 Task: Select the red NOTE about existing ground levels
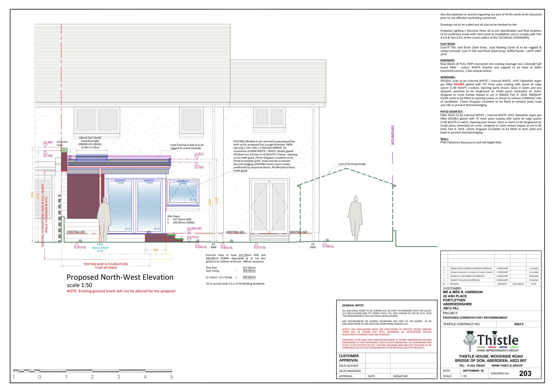pyautogui.click(x=121, y=291)
